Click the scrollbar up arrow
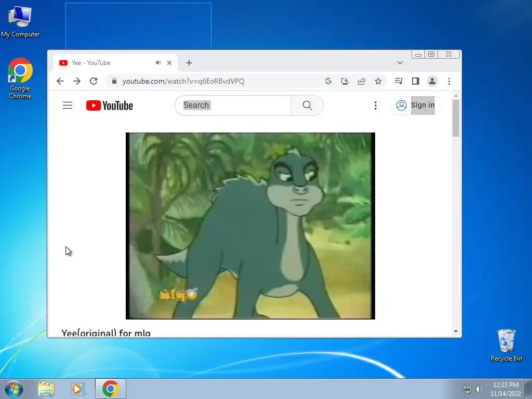Viewport: 532px width, 399px height. point(456,96)
